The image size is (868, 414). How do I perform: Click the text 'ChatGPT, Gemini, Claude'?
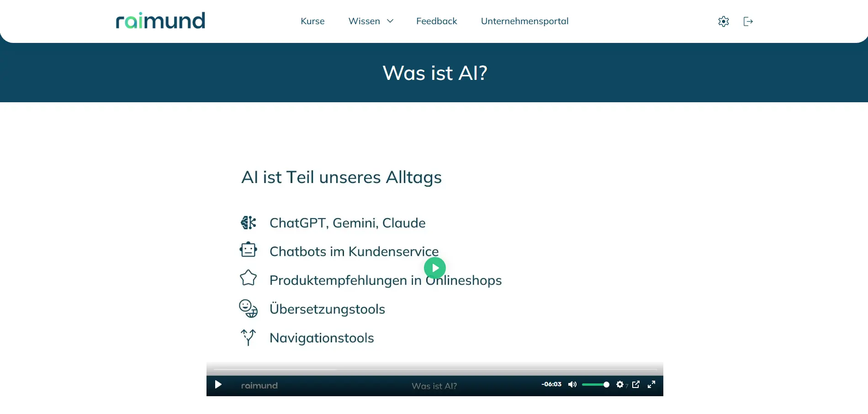347,223
